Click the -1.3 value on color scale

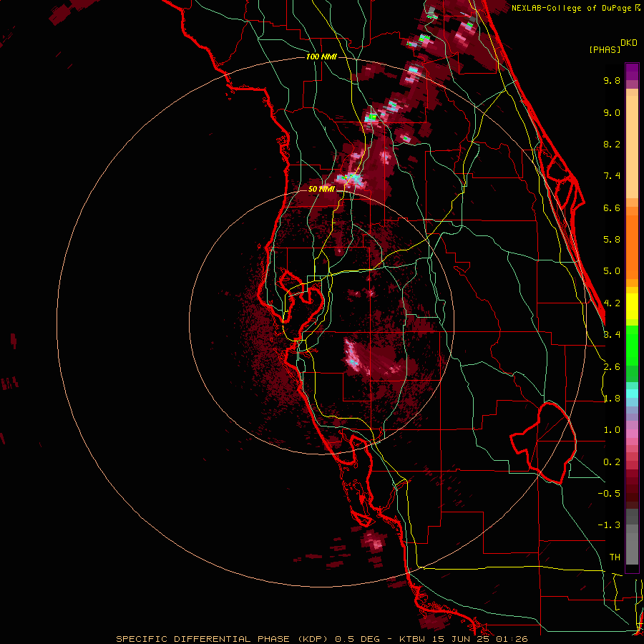pos(609,525)
